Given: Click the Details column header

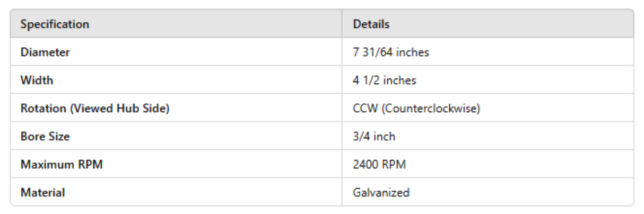Looking at the screenshot, I should coord(371,24).
